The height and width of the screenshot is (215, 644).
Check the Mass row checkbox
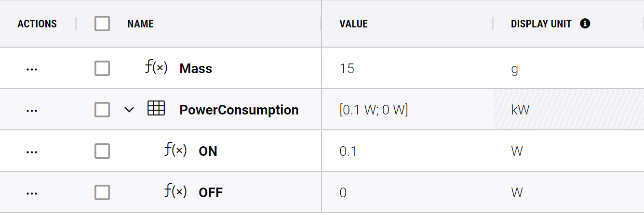coord(102,69)
